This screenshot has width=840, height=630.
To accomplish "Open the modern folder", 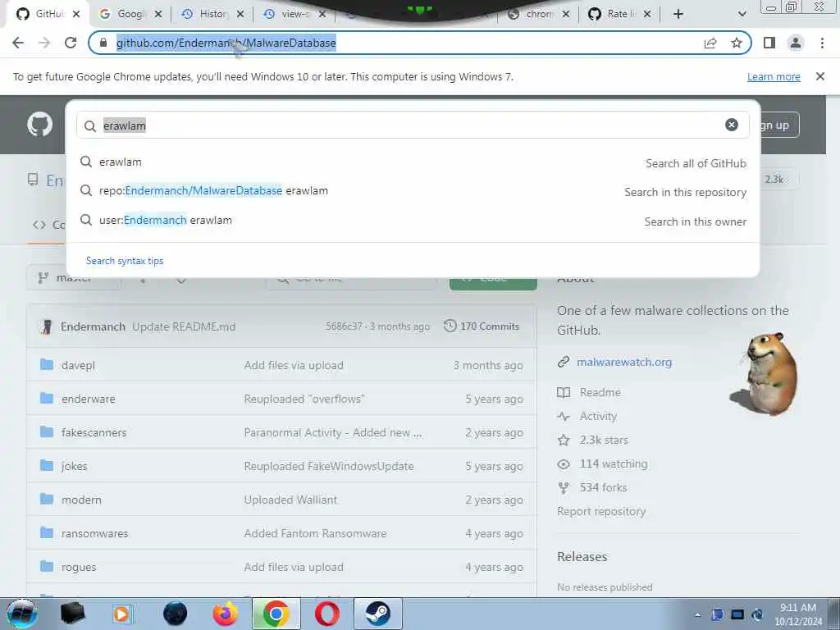I will point(81,500).
